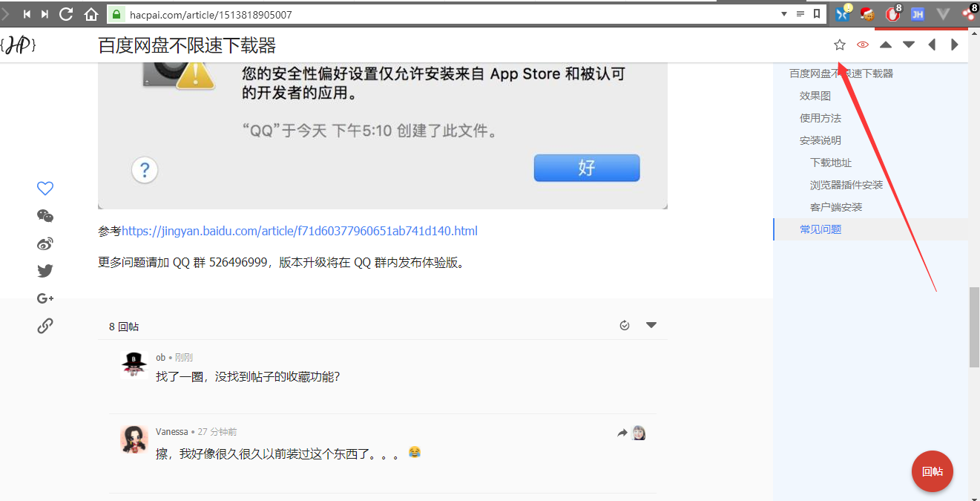Toggle the red eye watch icon
This screenshot has height=501, width=980.
point(863,45)
